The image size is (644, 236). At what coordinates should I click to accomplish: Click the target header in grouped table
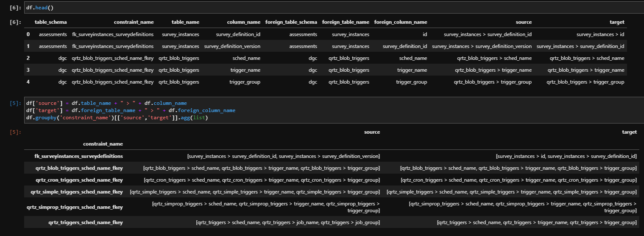tap(629, 132)
